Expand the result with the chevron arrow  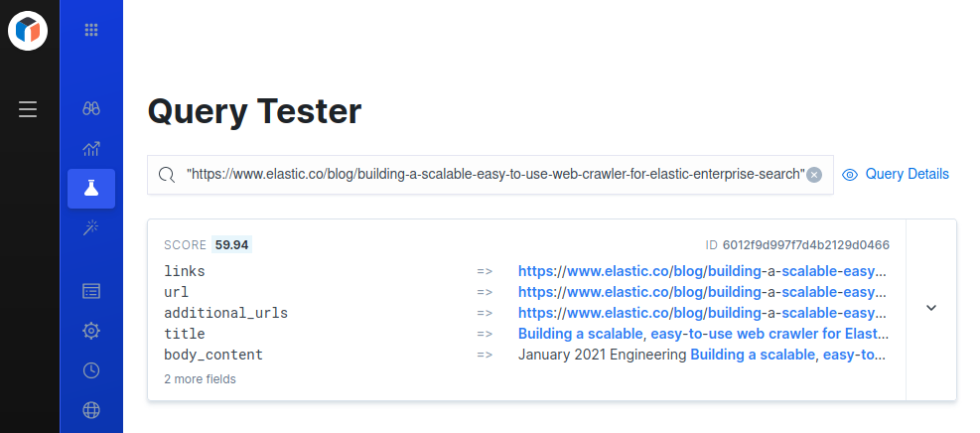coord(931,308)
